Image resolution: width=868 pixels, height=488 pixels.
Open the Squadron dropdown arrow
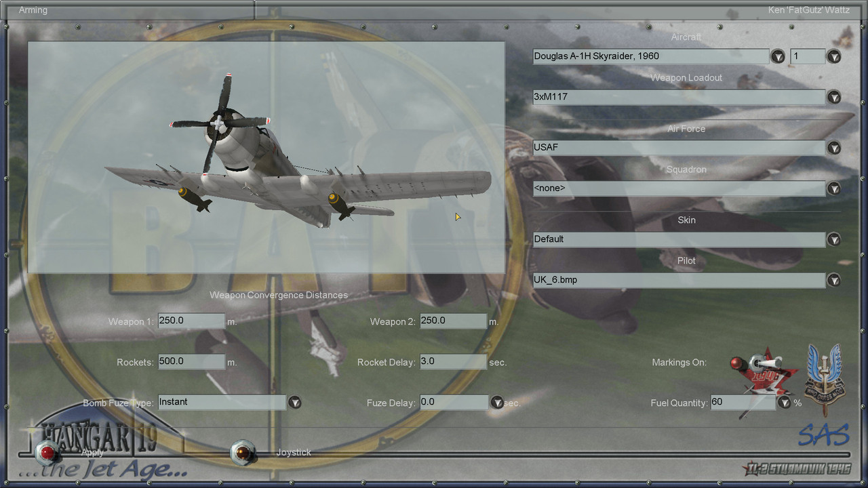(x=833, y=188)
